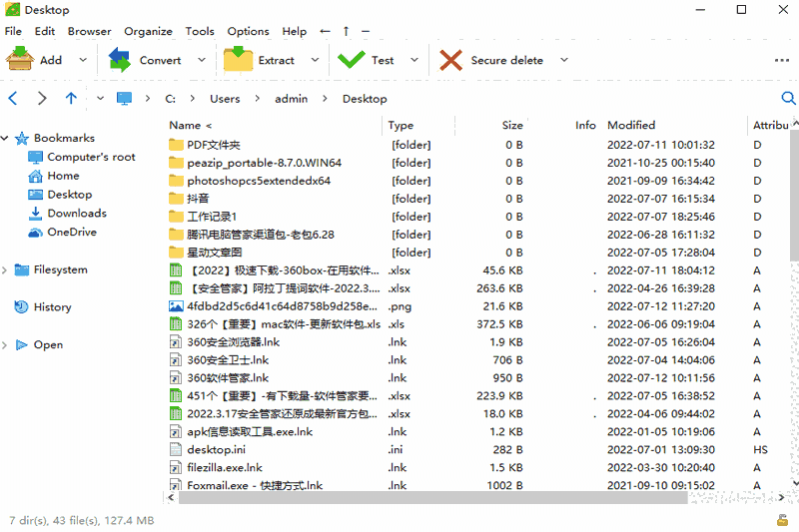This screenshot has width=799, height=532.
Task: Open the Organize menu
Action: (x=148, y=32)
